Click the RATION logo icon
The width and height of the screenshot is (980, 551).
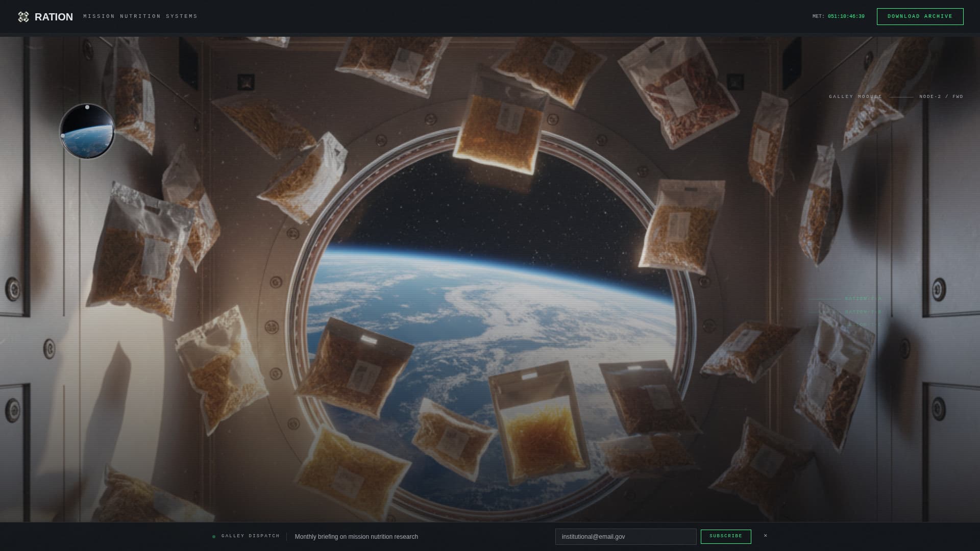click(x=23, y=17)
